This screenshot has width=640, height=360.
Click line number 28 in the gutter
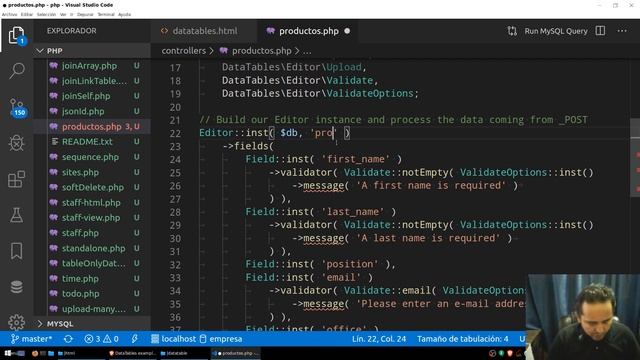click(175, 212)
